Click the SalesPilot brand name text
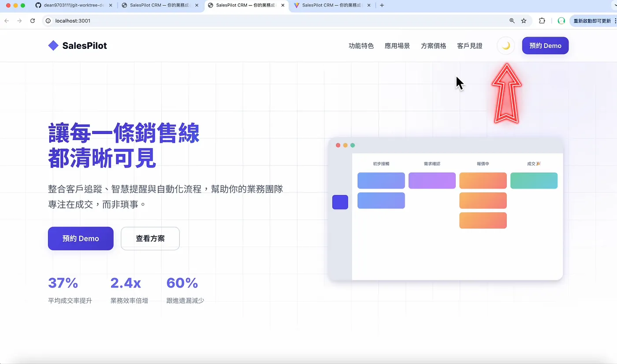This screenshot has height=364, width=617. pos(85,45)
